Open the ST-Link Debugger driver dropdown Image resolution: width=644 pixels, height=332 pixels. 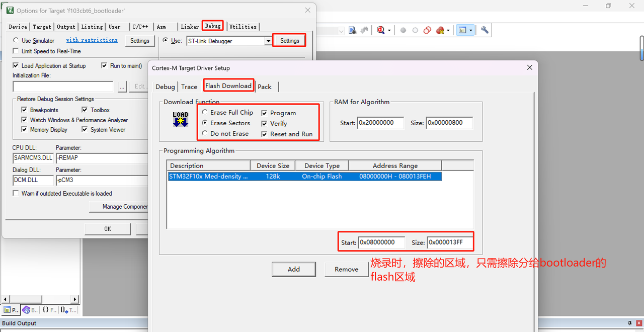[x=268, y=41]
